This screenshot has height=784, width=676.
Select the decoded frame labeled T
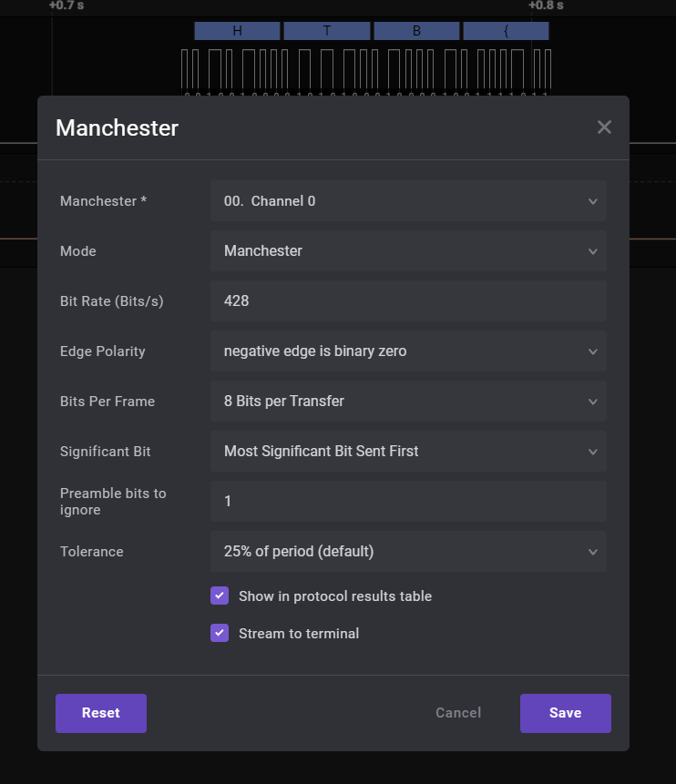(326, 30)
